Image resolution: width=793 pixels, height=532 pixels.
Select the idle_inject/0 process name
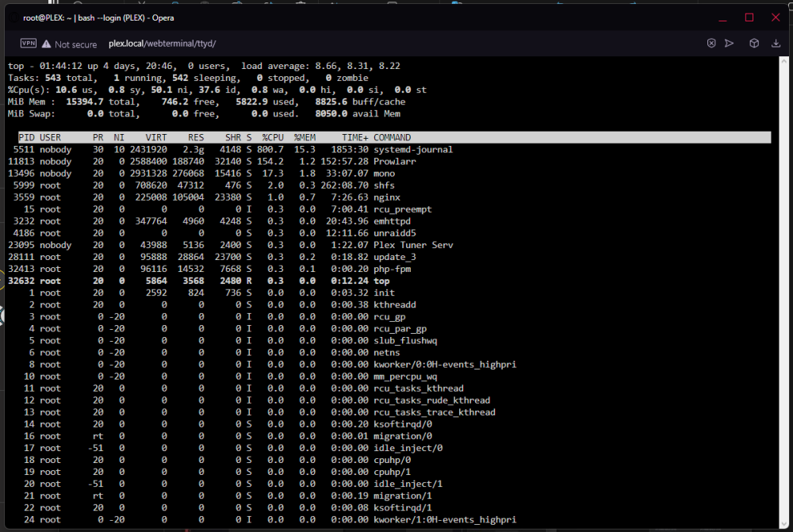[408, 448]
